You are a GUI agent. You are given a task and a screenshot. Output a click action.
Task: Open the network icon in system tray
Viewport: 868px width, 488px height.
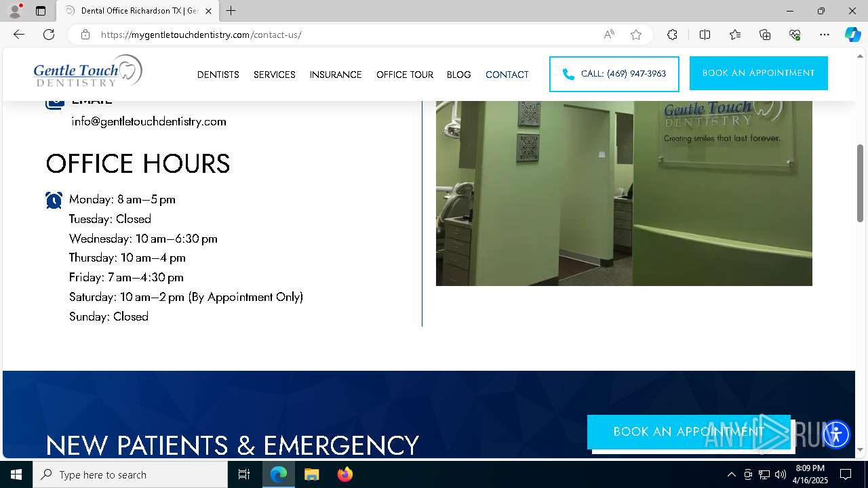point(764,474)
